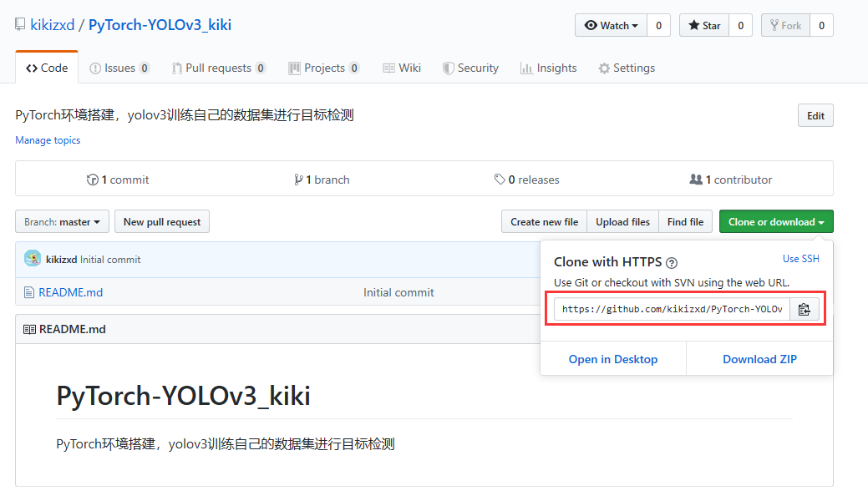
Task: Switch to the Code tab
Action: tap(47, 68)
